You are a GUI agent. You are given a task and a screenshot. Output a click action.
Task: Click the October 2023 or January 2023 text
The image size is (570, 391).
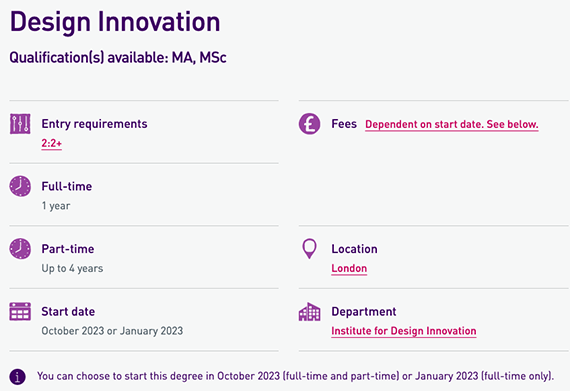click(112, 331)
